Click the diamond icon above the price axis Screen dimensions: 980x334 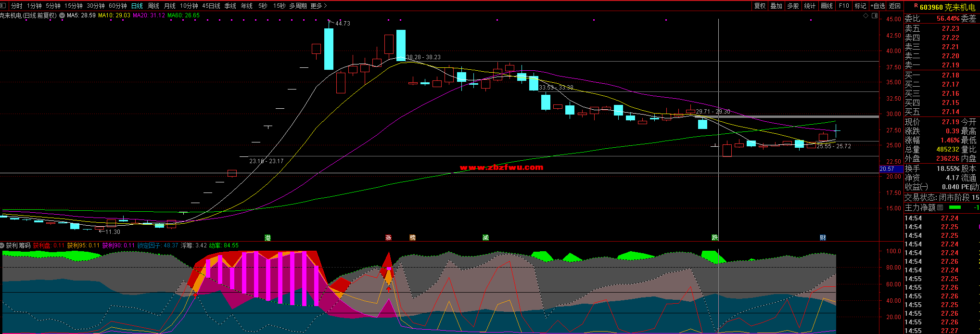[x=866, y=16]
